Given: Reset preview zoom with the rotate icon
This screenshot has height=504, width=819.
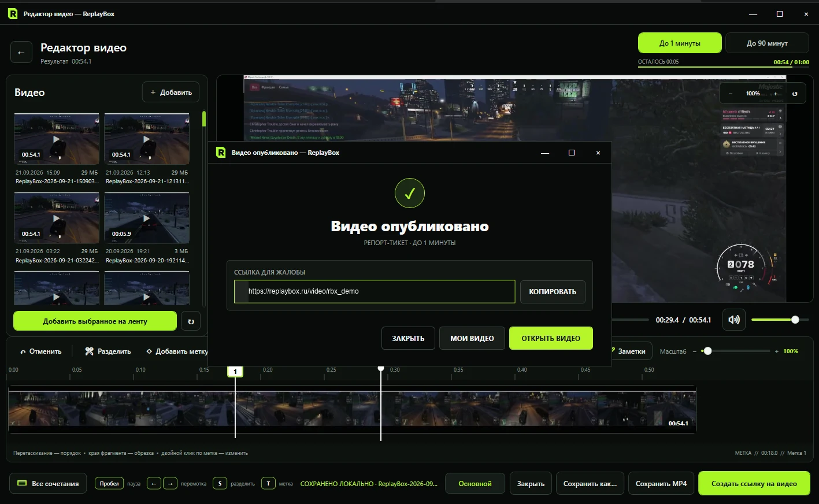Looking at the screenshot, I should (x=795, y=94).
